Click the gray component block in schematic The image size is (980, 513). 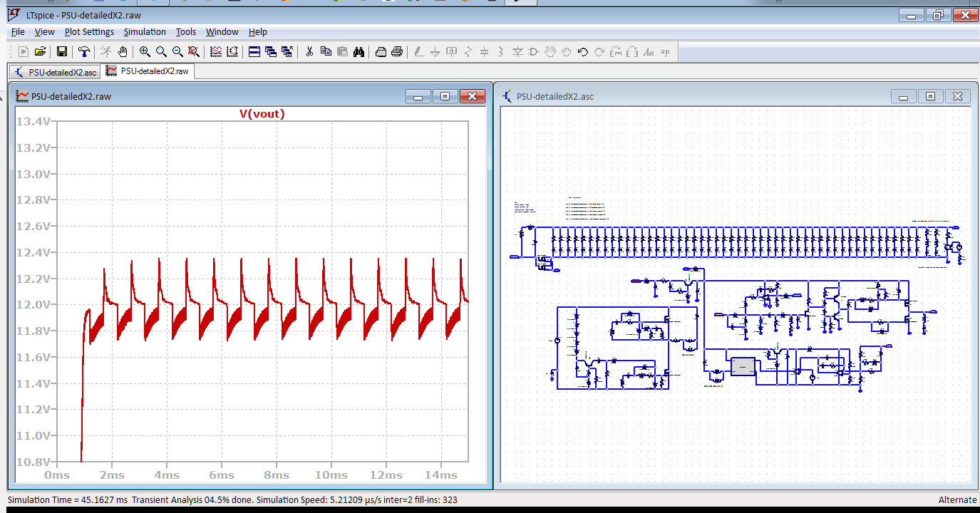(743, 366)
